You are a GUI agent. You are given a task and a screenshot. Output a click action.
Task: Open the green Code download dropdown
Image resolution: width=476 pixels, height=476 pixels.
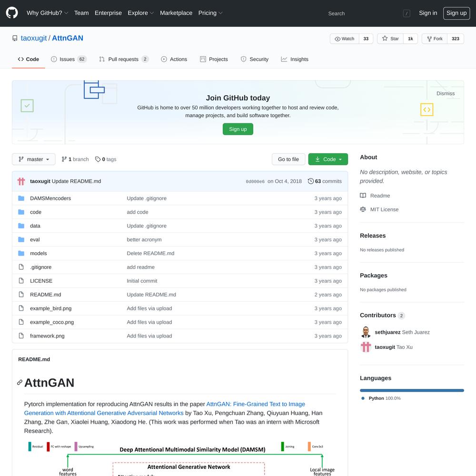(x=328, y=159)
